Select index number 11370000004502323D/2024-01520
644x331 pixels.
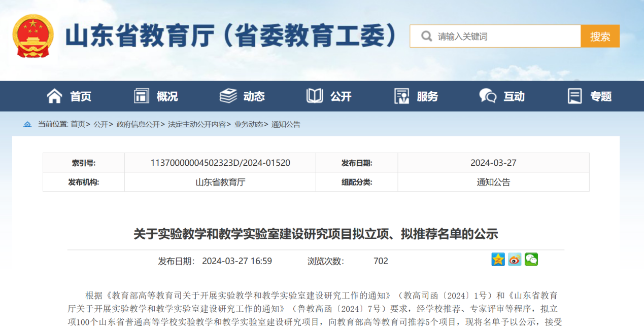(220, 163)
